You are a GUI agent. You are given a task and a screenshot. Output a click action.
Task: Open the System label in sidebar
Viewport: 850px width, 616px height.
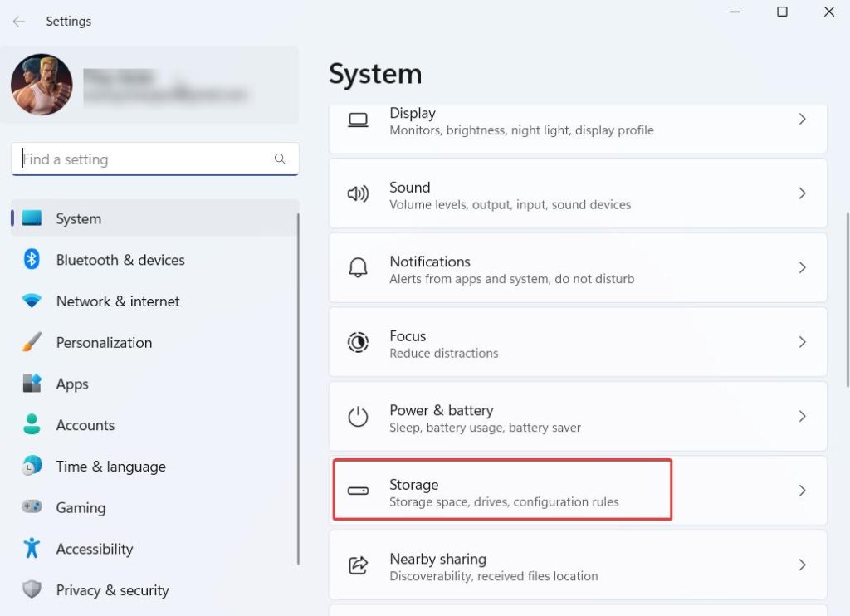click(79, 218)
